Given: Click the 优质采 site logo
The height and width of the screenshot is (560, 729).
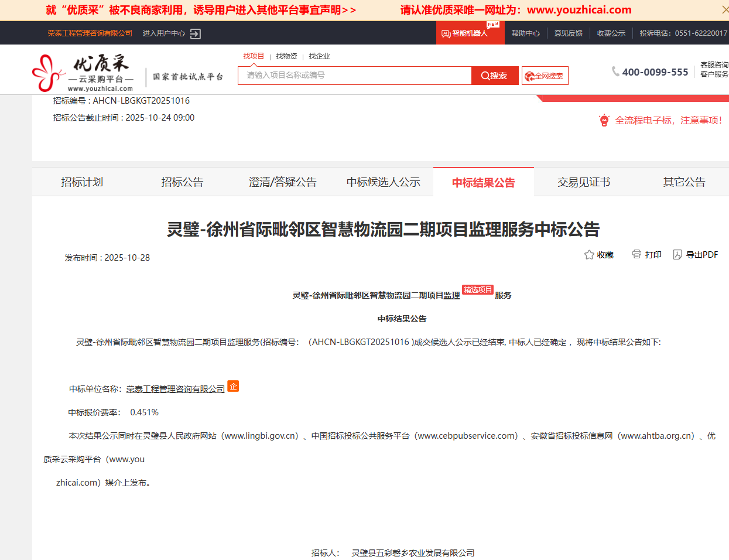Looking at the screenshot, I should 83,73.
